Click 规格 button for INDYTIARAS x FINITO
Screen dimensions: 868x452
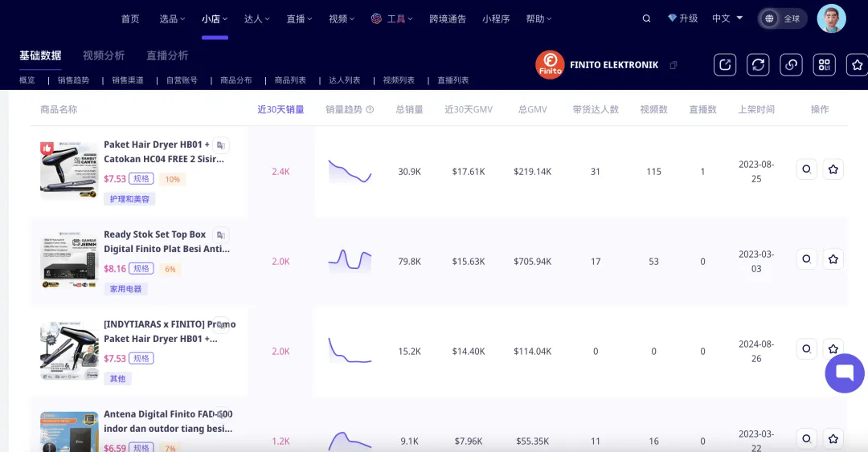click(x=141, y=358)
